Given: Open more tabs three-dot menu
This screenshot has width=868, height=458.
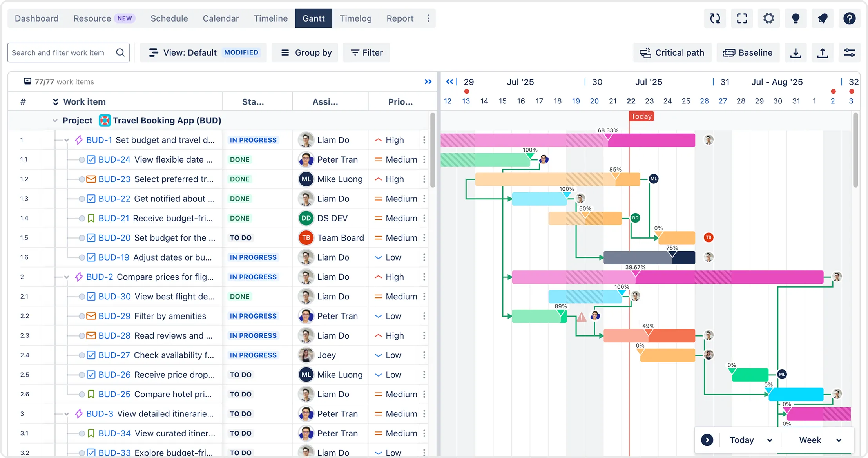Looking at the screenshot, I should tap(428, 18).
